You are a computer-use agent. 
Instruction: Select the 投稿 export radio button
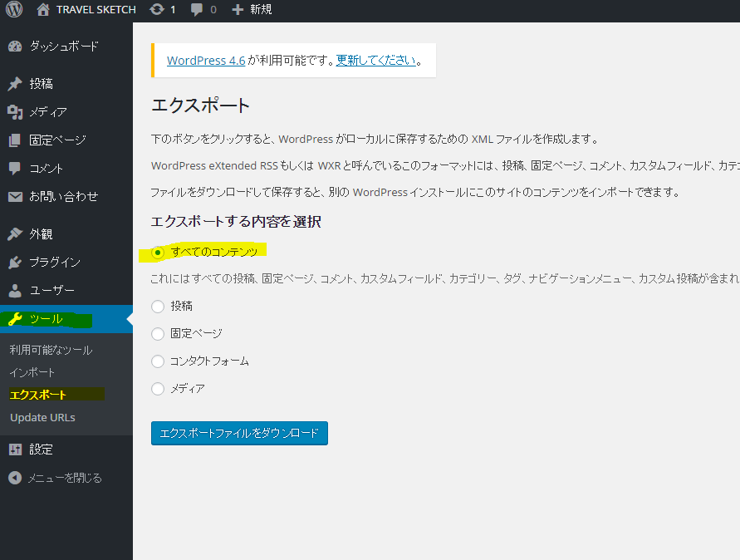coord(158,307)
